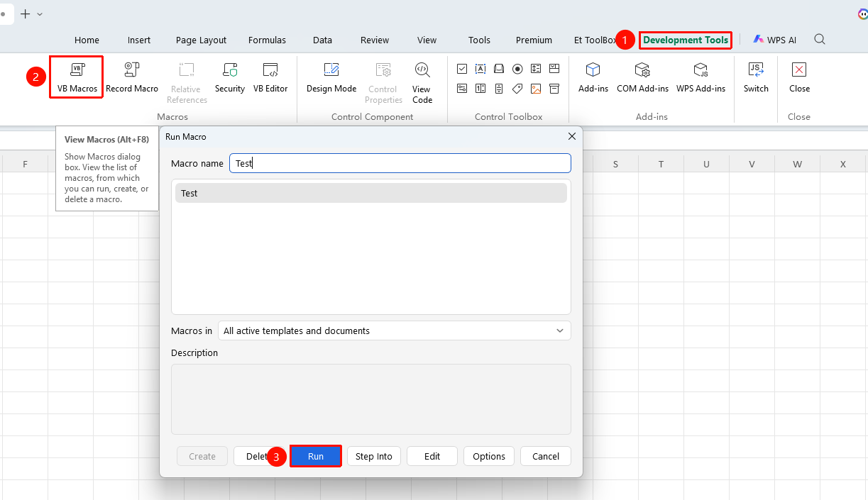Viewport: 868px width, 500px height.
Task: Open the WPS AI tab
Action: (x=775, y=40)
